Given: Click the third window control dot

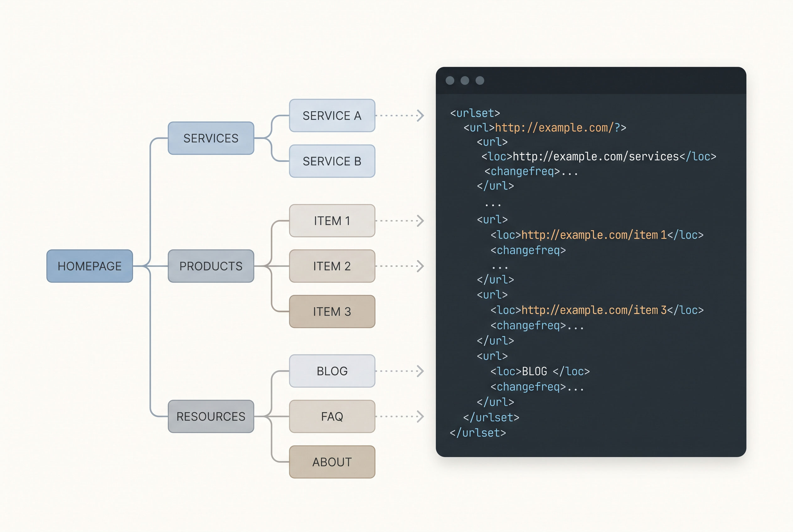Looking at the screenshot, I should pos(480,80).
